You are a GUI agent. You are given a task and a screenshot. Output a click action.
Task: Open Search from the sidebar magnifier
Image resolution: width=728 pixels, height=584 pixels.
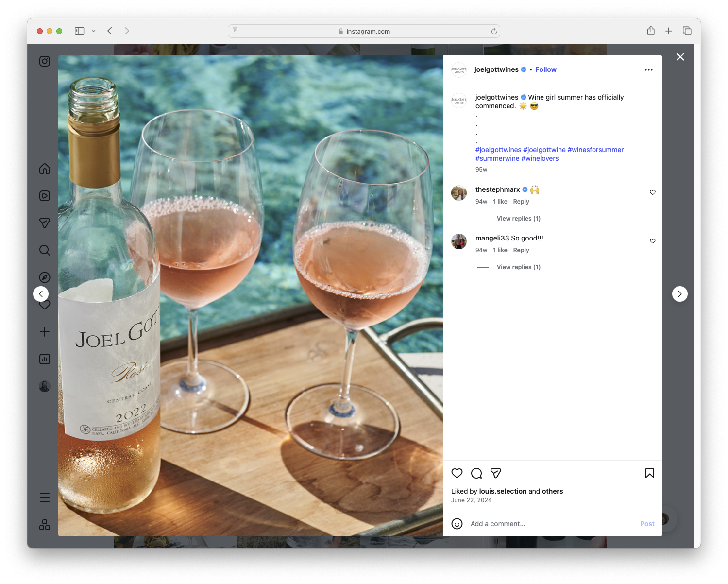[x=45, y=250]
